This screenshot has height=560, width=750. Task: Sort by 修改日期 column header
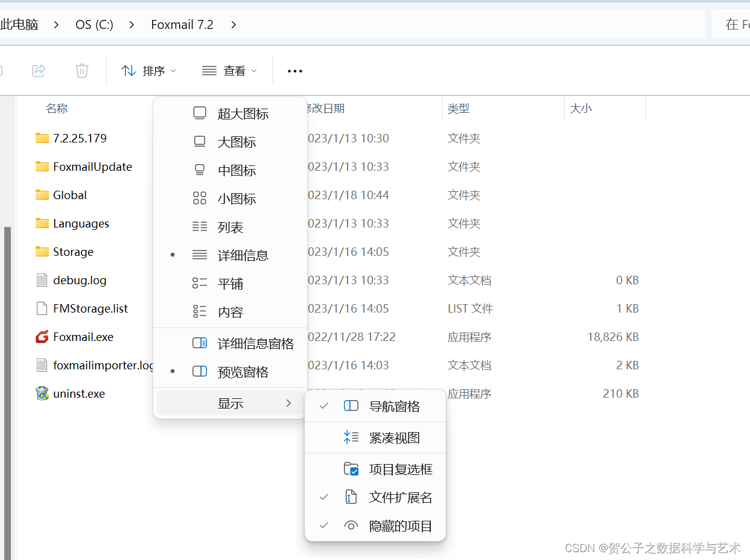(326, 108)
